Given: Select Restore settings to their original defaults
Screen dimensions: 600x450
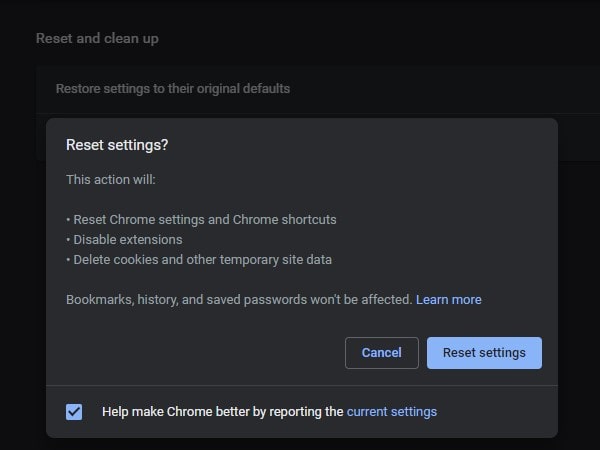Looking at the screenshot, I should [318, 89].
